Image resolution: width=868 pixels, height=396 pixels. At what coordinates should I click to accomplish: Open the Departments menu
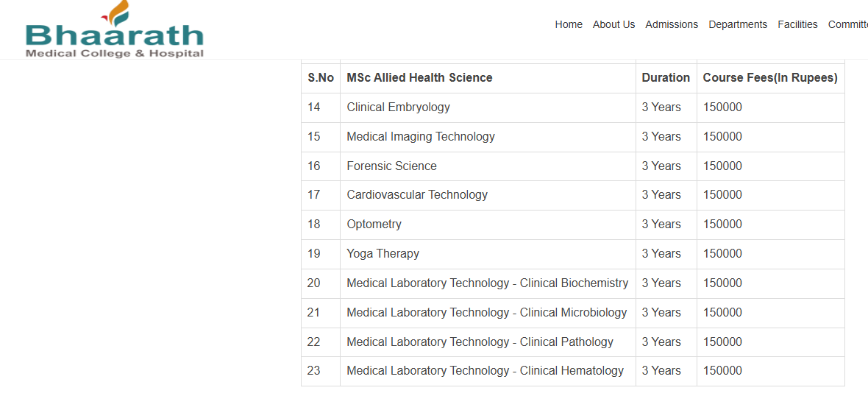click(738, 24)
